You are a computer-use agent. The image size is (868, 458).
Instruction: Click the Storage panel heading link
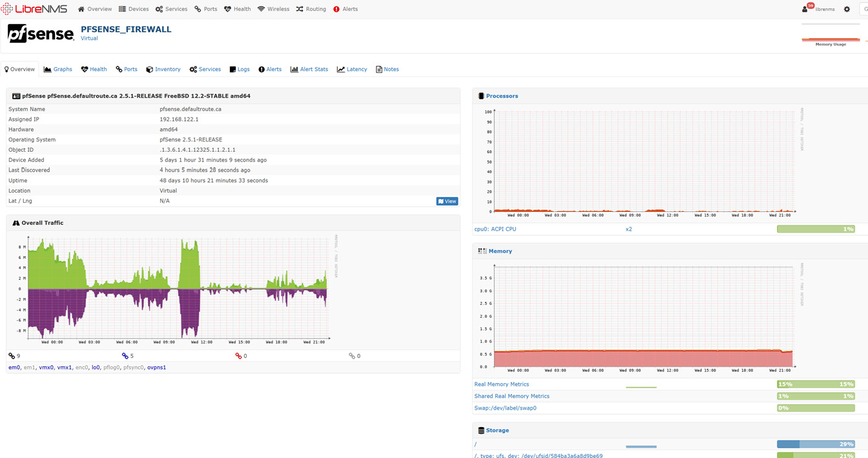pyautogui.click(x=497, y=430)
